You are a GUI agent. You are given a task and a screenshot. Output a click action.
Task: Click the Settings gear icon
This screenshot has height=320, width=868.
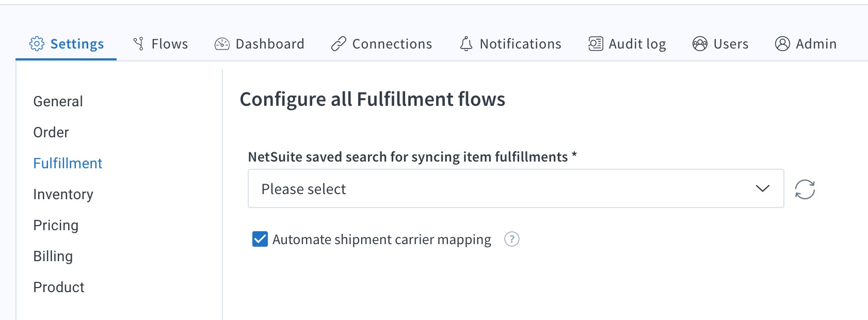(x=37, y=44)
